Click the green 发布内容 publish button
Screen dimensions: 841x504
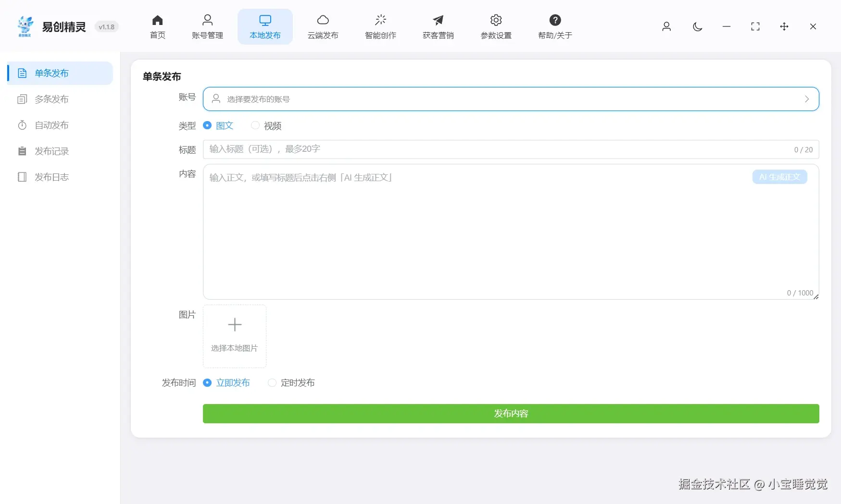point(510,414)
